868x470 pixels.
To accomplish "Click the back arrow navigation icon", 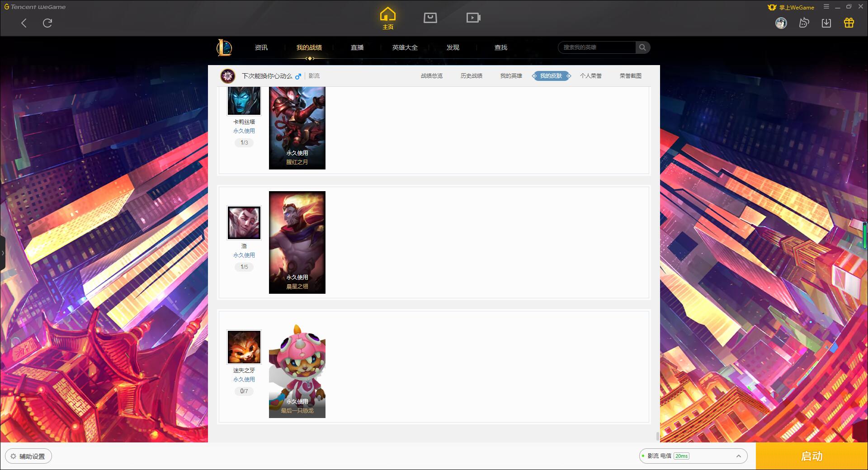I will [24, 23].
